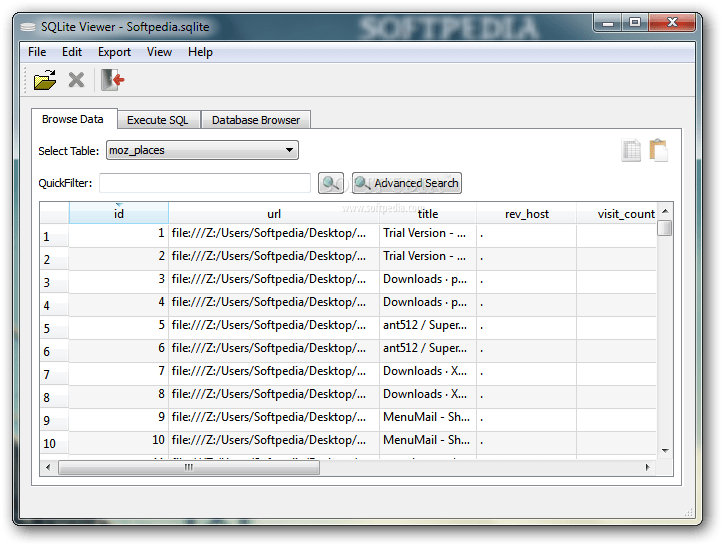Sort by the title column header

pyautogui.click(x=428, y=214)
